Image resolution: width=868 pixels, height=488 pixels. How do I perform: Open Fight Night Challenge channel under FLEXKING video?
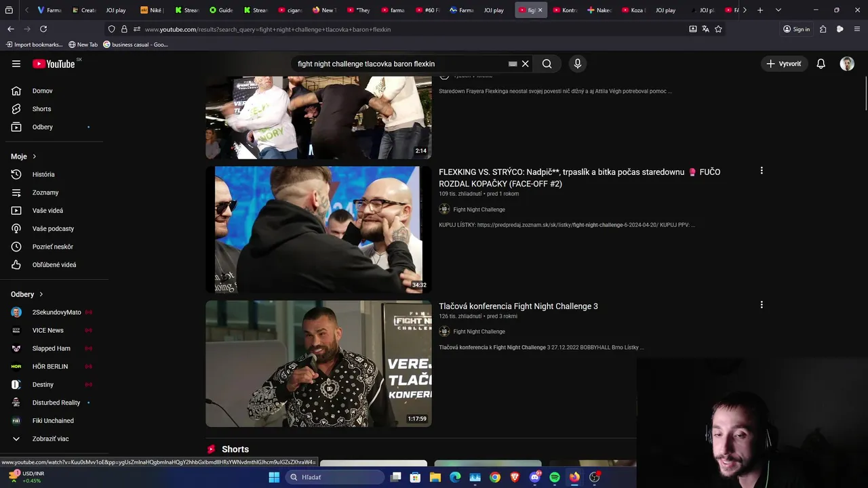click(479, 209)
